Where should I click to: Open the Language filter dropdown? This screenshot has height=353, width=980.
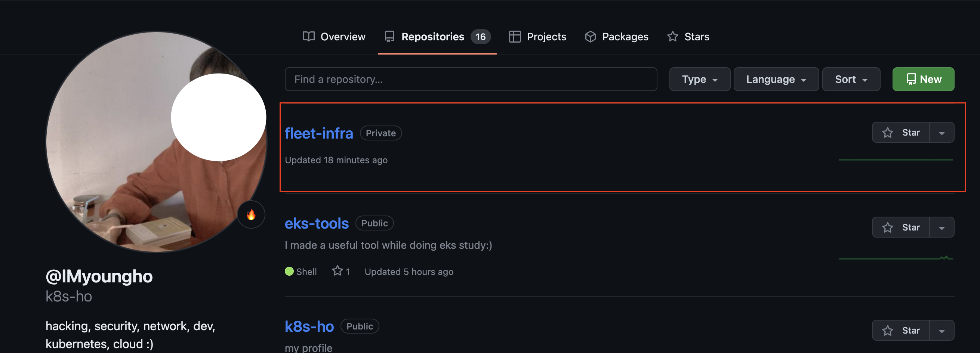(x=776, y=79)
